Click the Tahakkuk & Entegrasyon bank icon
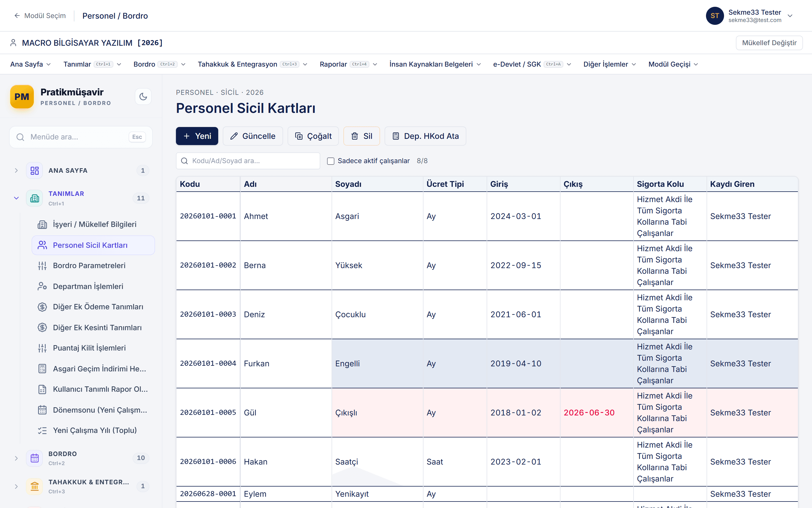This screenshot has height=508, width=812. [x=35, y=486]
